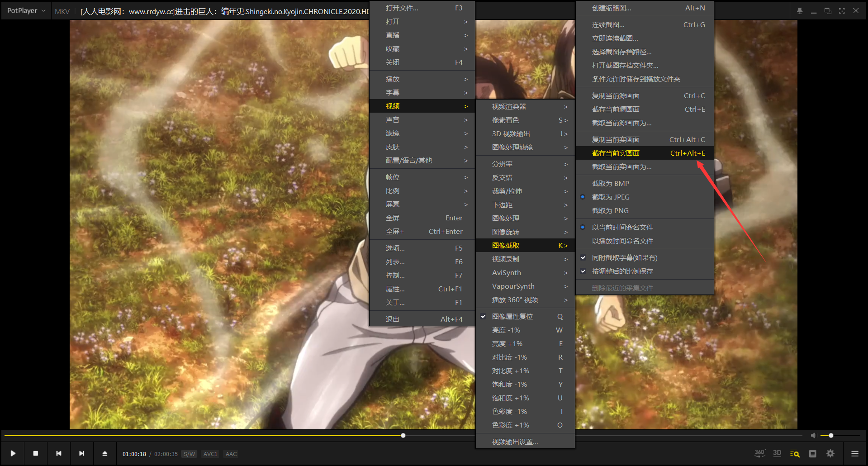
Task: Click 打开文件... in the main menu
Action: (422, 8)
